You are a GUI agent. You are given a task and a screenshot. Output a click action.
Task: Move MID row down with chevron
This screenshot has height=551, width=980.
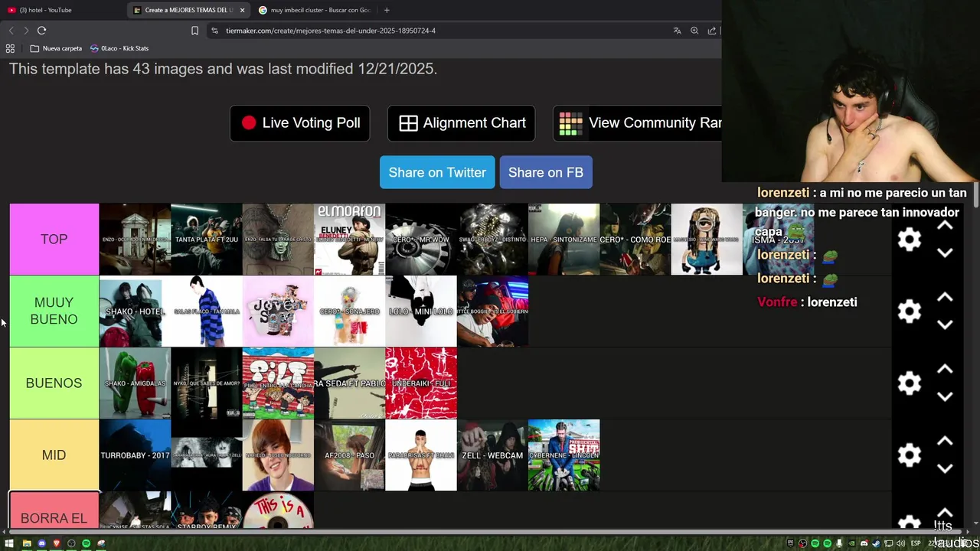point(945,469)
